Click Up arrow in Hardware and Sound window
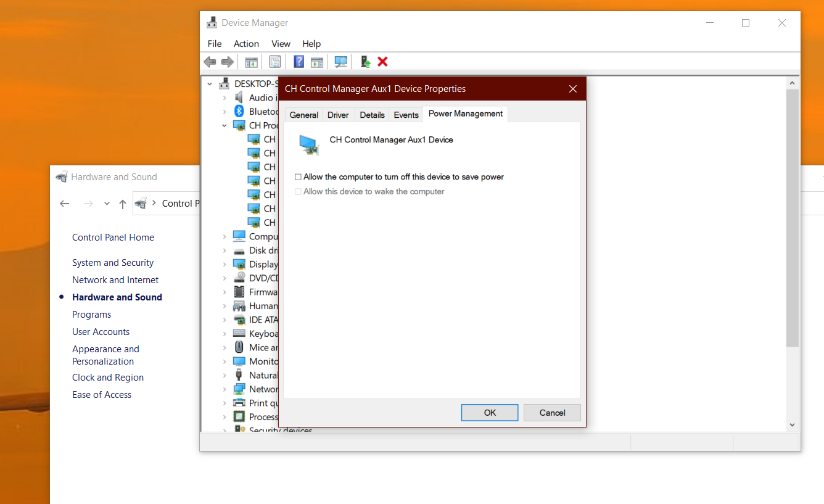This screenshot has width=824, height=504. point(123,204)
